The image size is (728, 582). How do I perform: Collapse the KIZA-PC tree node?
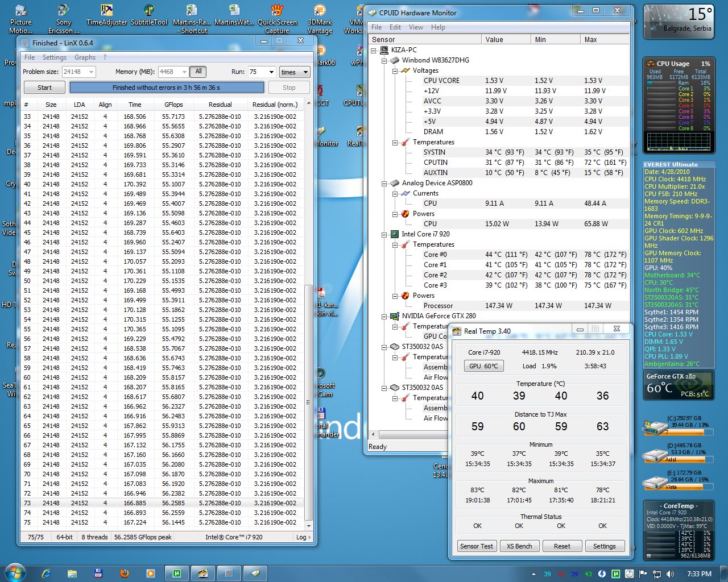[374, 50]
